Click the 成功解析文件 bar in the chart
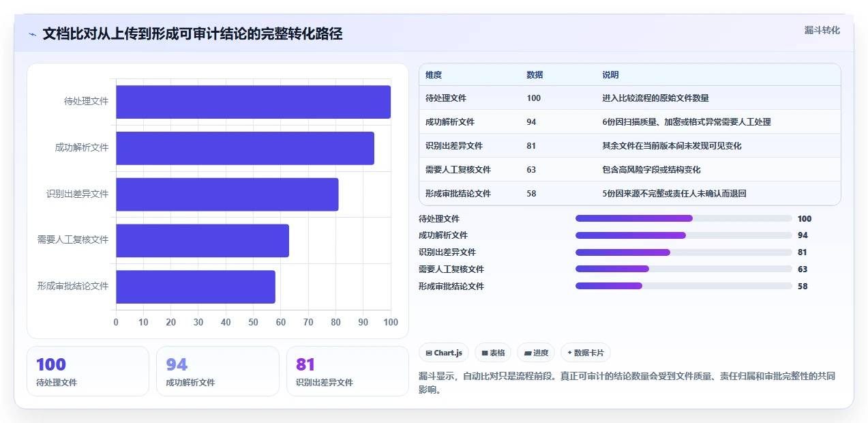 (x=245, y=148)
